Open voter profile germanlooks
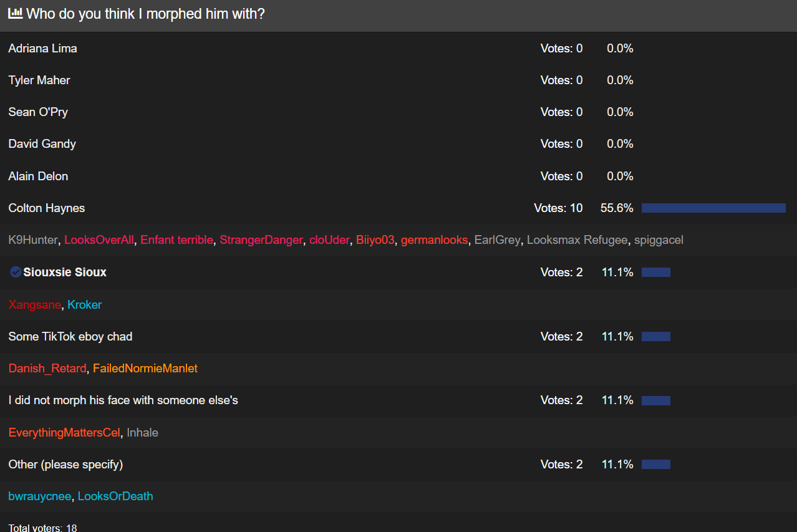 [x=434, y=240]
